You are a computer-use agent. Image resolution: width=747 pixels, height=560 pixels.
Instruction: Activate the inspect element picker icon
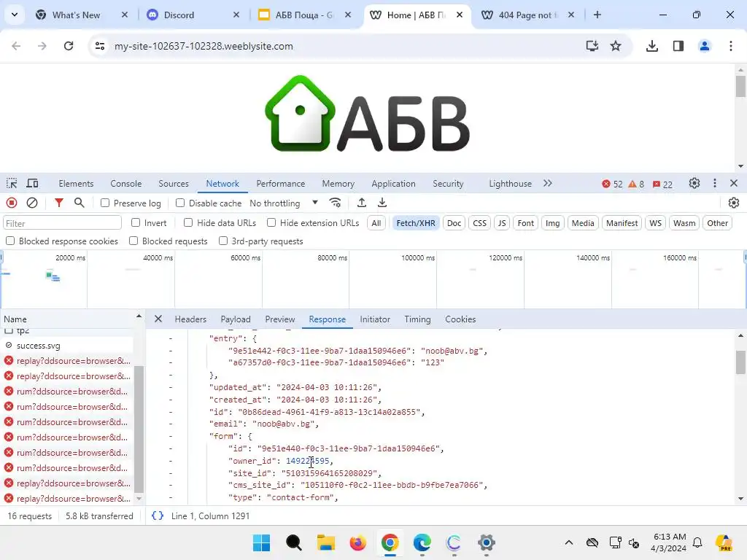point(12,183)
